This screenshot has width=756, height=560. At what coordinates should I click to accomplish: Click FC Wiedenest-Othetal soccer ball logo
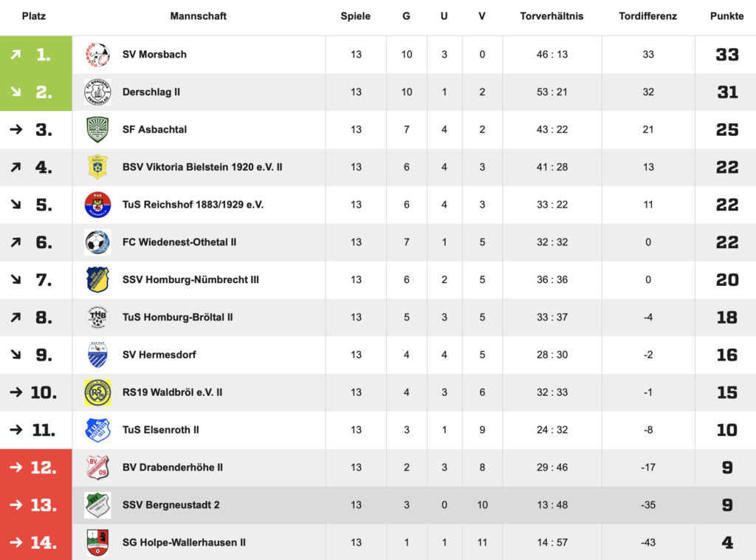97,242
